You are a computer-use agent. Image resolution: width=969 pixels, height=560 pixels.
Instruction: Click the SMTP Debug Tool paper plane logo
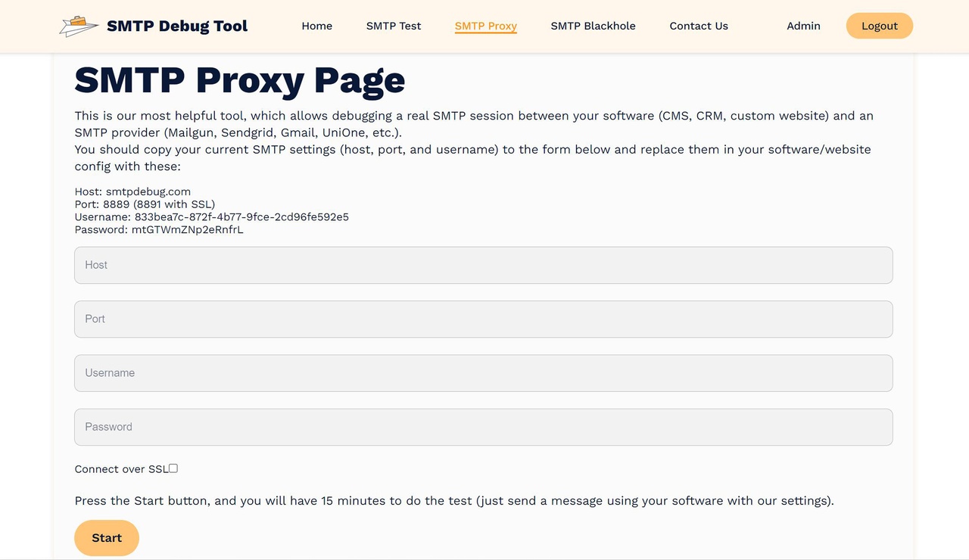pos(78,25)
